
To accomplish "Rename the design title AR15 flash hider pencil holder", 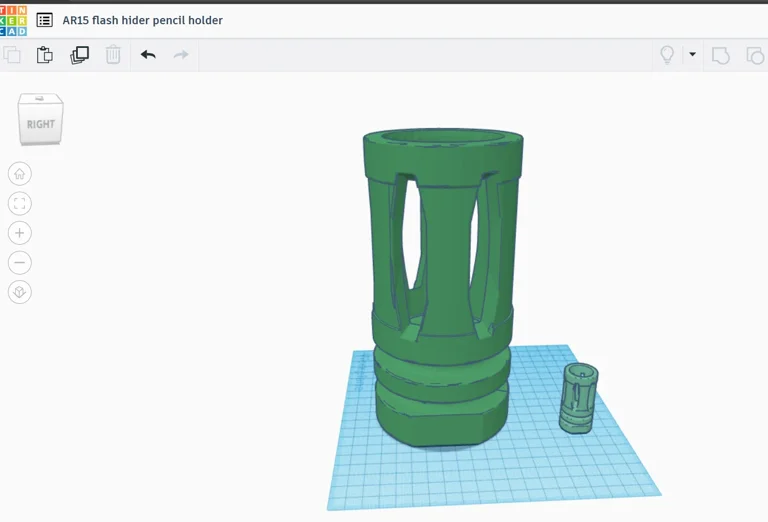I will 143,20.
